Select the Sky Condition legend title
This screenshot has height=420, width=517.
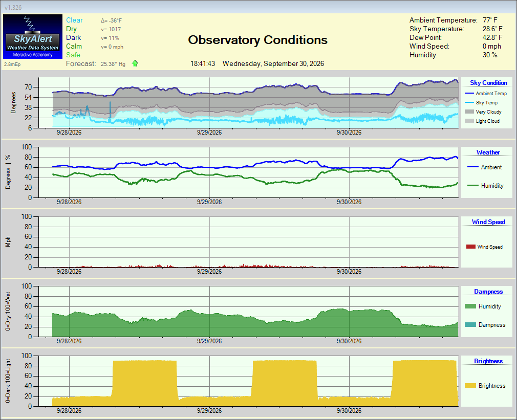tap(488, 83)
